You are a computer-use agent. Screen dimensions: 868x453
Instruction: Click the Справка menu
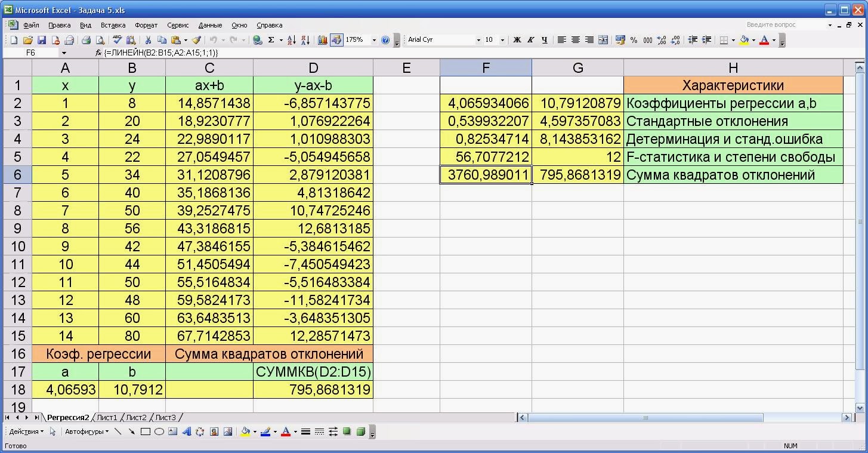tap(269, 25)
